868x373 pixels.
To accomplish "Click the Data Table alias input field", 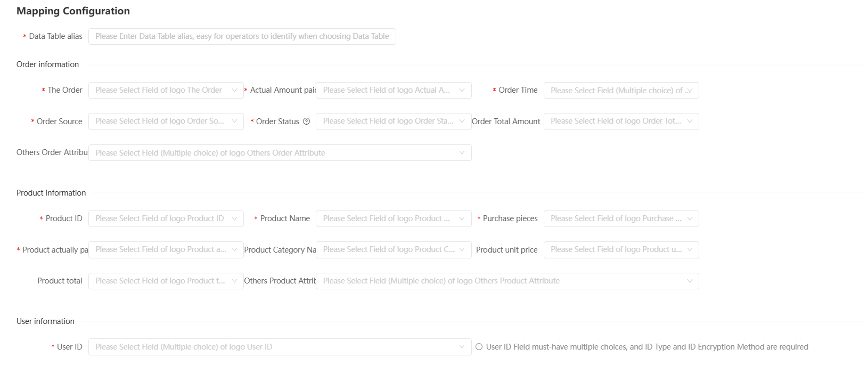I will coord(242,36).
